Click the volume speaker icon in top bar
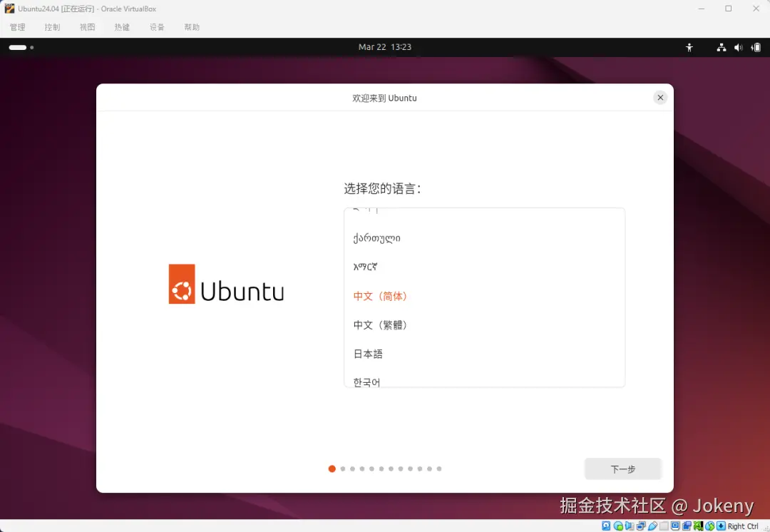The image size is (770, 532). click(x=738, y=47)
